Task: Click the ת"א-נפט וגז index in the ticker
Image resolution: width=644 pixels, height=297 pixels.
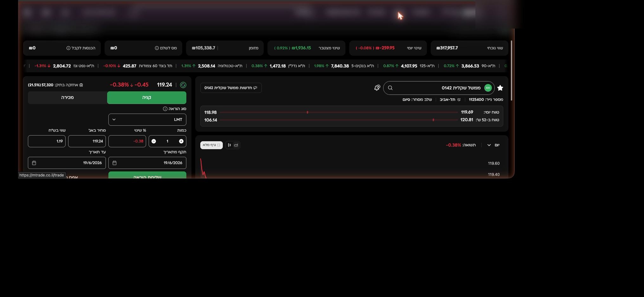Action: (64, 66)
